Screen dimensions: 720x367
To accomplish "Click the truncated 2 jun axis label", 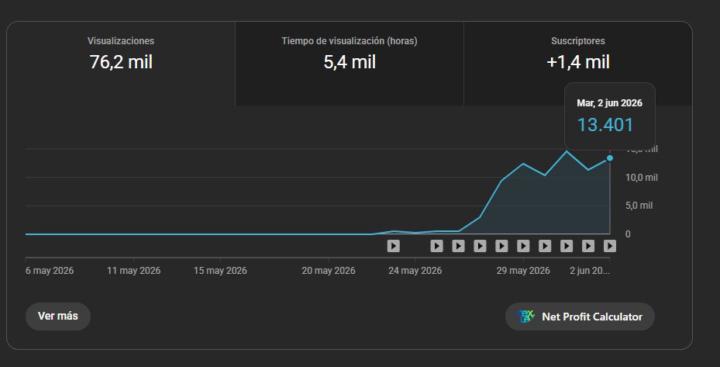I will click(x=590, y=271).
